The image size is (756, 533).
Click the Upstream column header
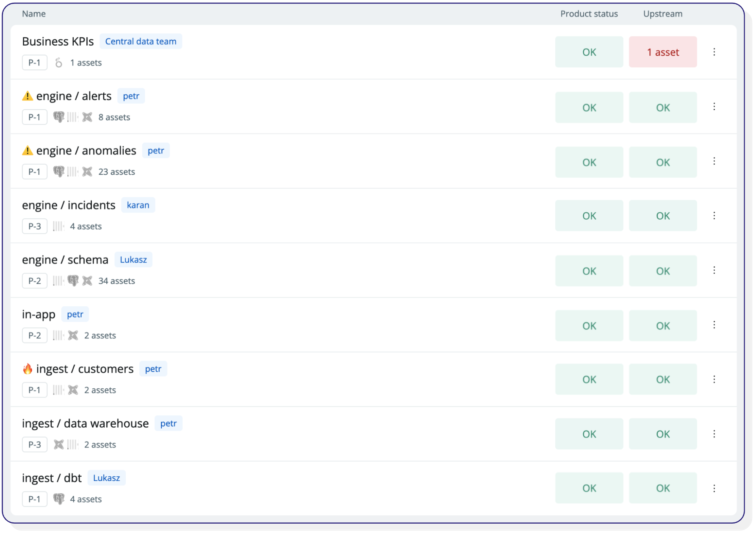pos(663,14)
